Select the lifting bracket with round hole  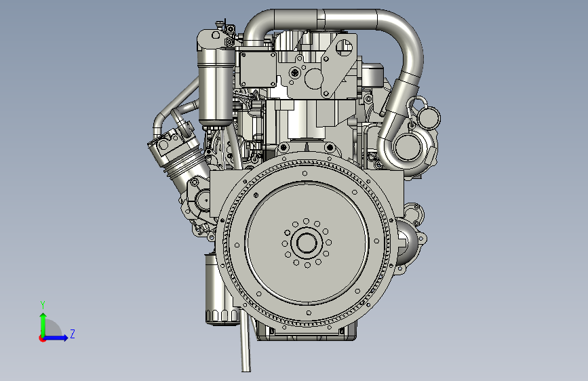point(339,66)
